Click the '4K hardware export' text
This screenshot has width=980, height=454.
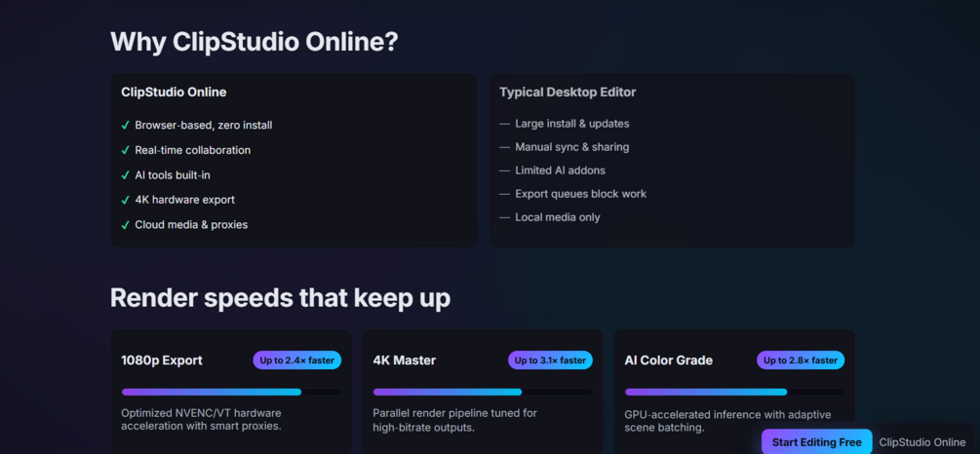pos(185,200)
